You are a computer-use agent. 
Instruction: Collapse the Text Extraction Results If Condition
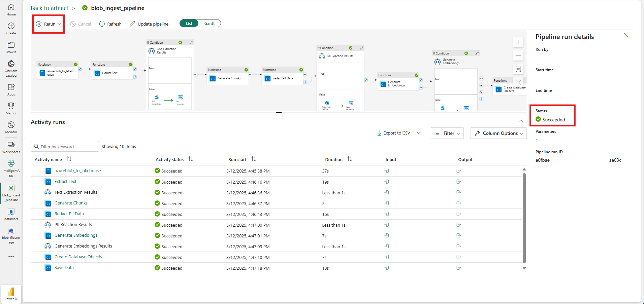coord(191,42)
